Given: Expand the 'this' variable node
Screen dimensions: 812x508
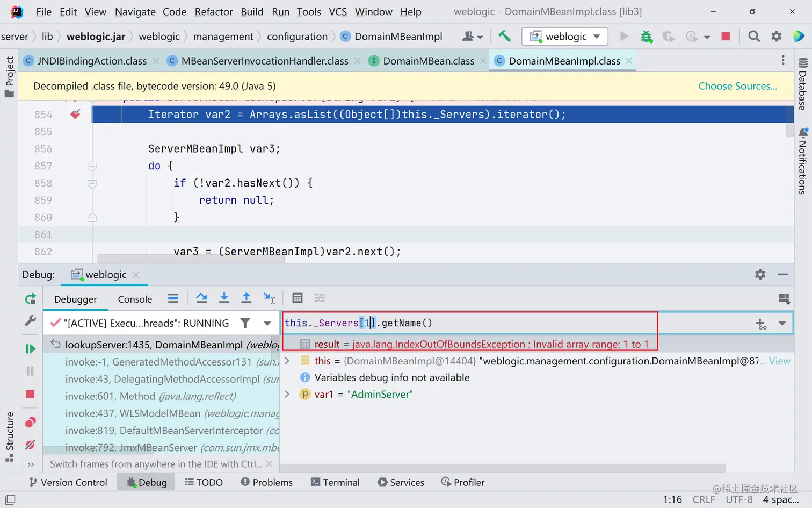Looking at the screenshot, I should (x=287, y=361).
